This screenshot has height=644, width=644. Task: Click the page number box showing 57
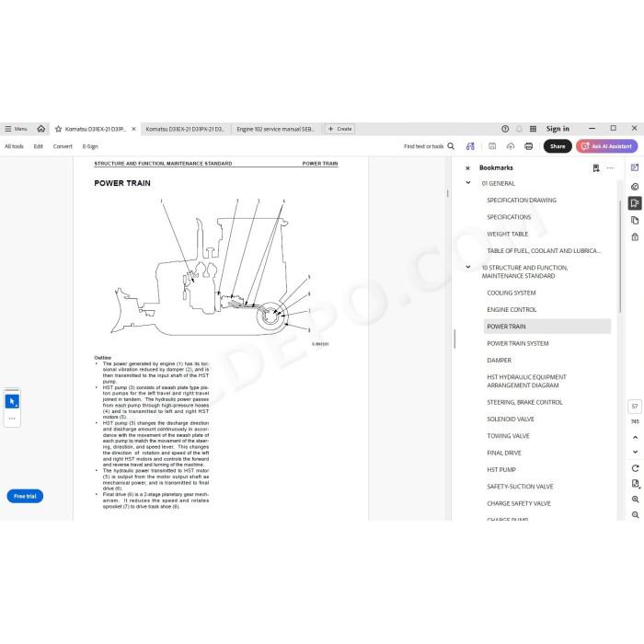(x=635, y=407)
